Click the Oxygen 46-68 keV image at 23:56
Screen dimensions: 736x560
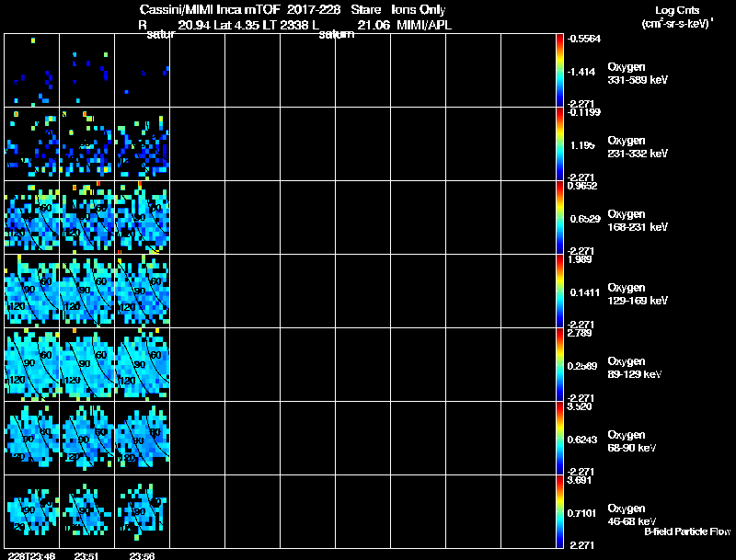click(143, 511)
